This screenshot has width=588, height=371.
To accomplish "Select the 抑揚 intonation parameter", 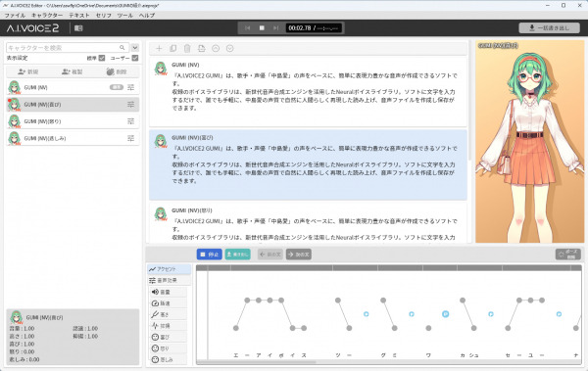I will pyautogui.click(x=169, y=326).
